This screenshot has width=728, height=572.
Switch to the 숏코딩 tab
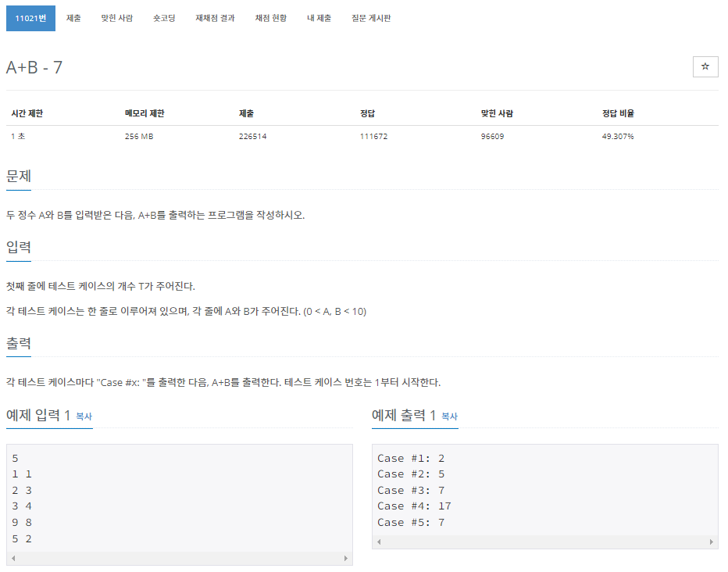164,19
